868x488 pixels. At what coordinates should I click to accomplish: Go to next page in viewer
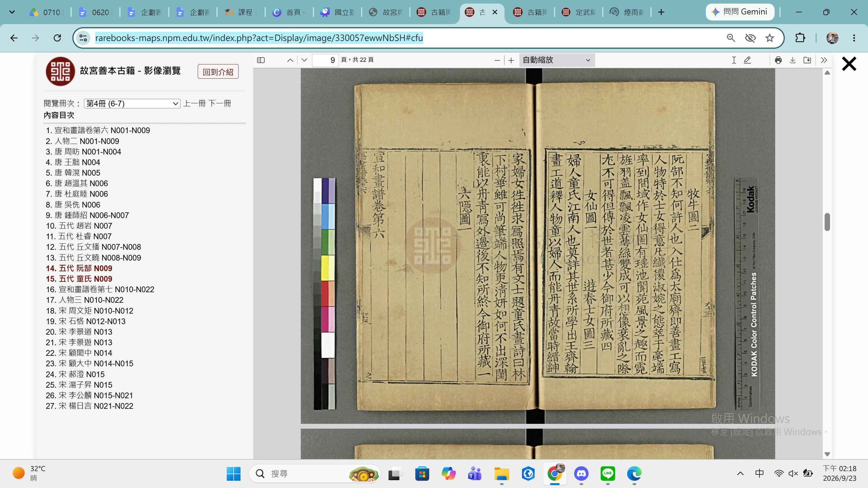click(304, 60)
